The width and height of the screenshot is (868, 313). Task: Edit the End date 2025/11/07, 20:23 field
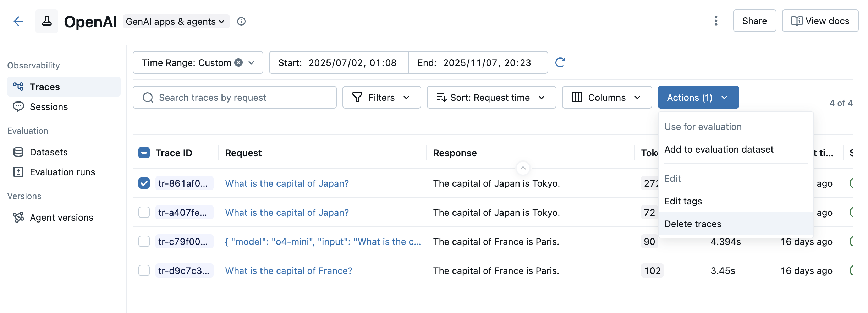(478, 62)
